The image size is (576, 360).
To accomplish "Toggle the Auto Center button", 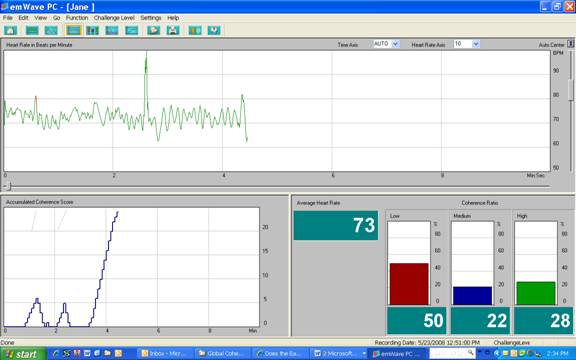I will click(x=570, y=44).
